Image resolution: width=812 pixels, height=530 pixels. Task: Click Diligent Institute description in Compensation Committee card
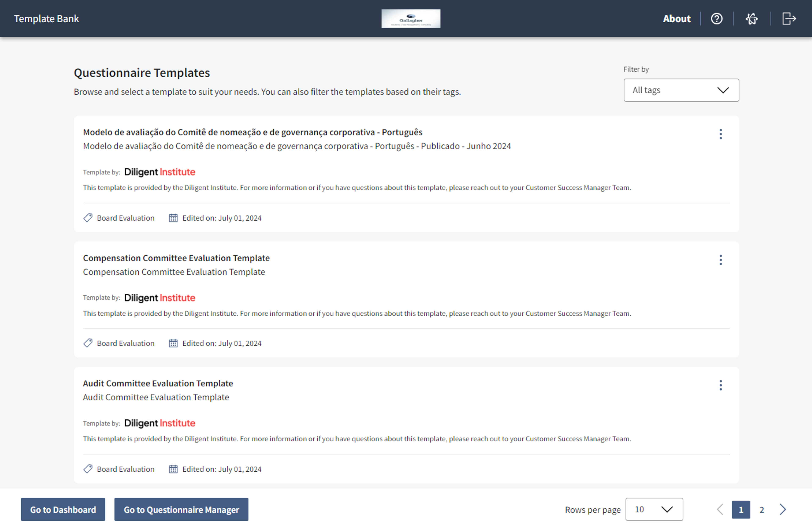[357, 314]
